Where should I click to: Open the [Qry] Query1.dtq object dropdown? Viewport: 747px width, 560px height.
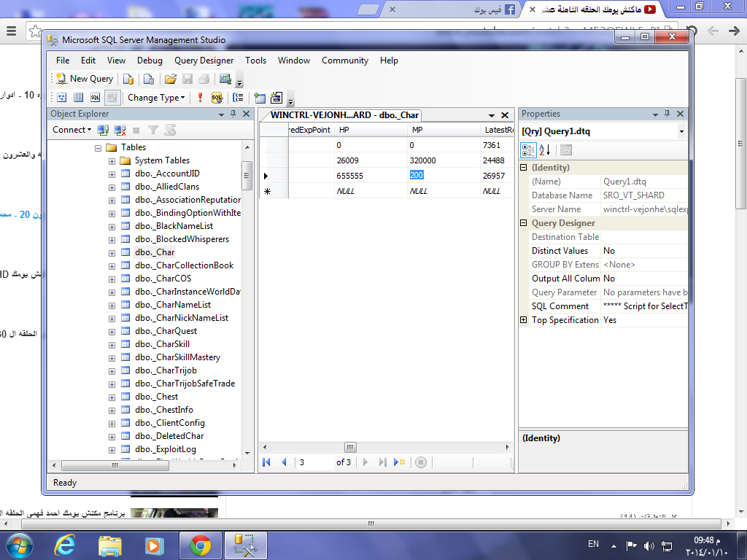[681, 131]
